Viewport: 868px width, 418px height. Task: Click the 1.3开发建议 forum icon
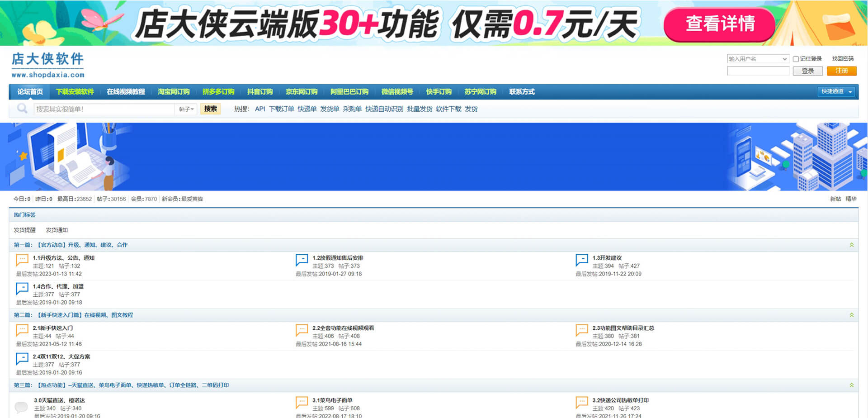click(581, 260)
